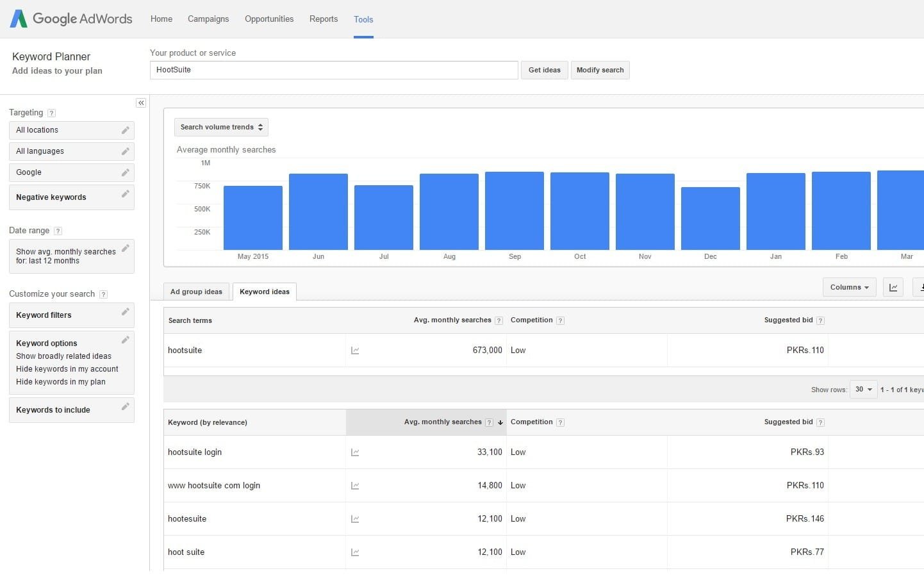Click Show broadly related ideas option

coord(63,356)
